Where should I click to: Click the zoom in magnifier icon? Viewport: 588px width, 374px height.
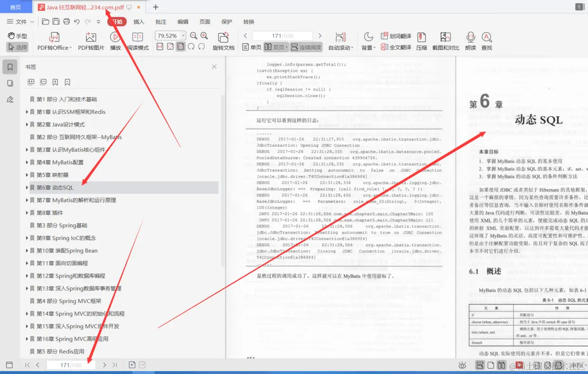tap(204, 36)
